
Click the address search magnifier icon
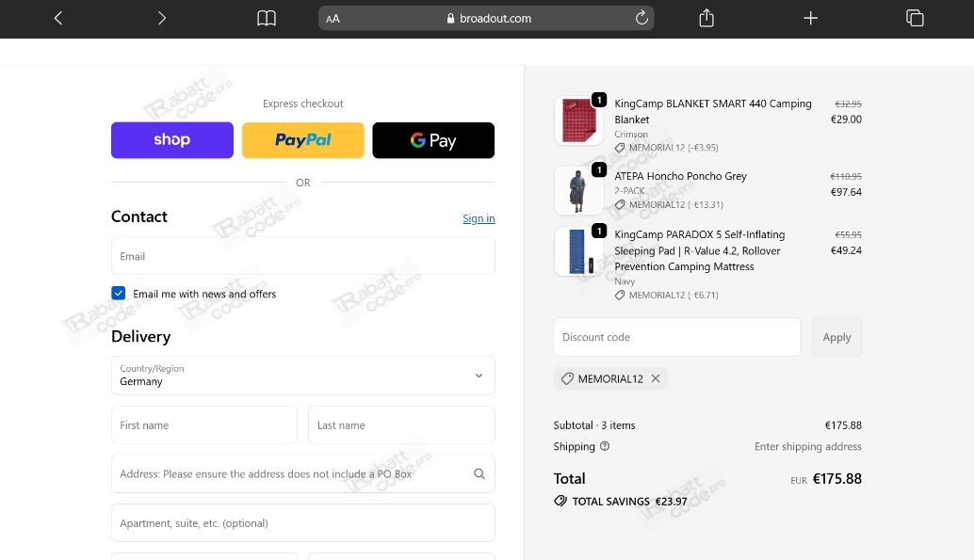pos(479,473)
